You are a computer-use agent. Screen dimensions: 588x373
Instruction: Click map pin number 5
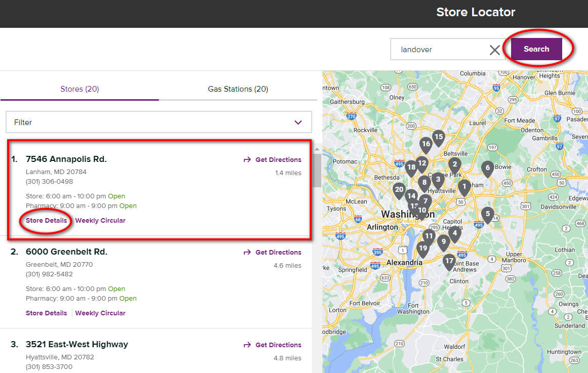[x=487, y=215]
